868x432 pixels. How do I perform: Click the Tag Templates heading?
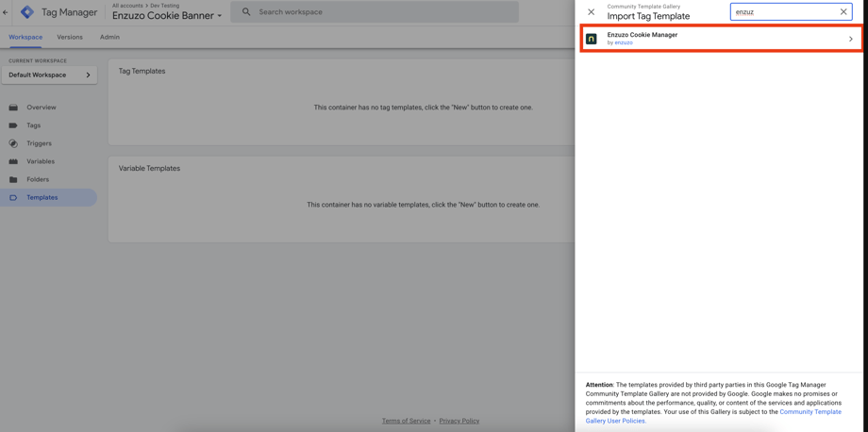pyautogui.click(x=142, y=72)
